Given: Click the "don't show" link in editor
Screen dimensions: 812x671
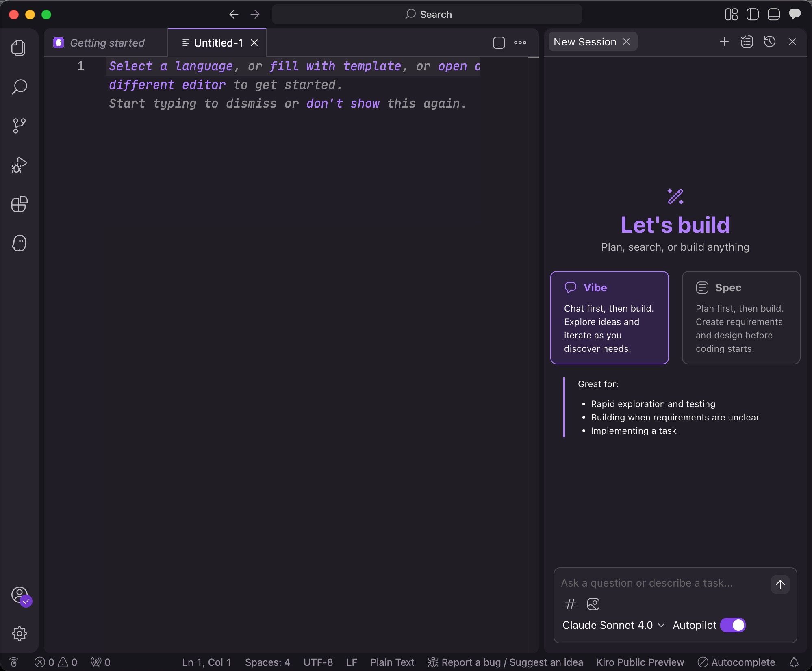Looking at the screenshot, I should [x=343, y=104].
